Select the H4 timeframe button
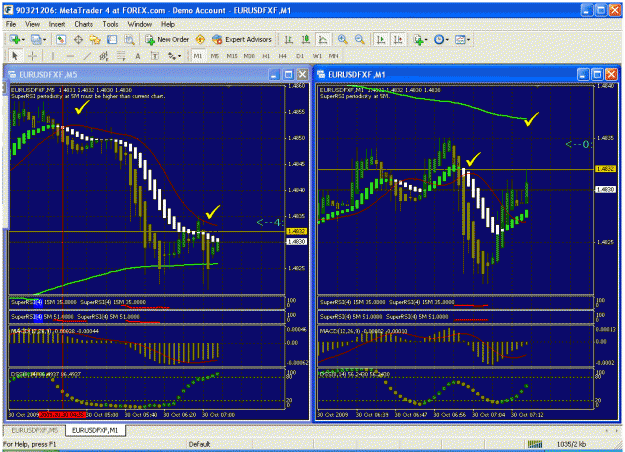The image size is (625, 452). click(x=283, y=56)
